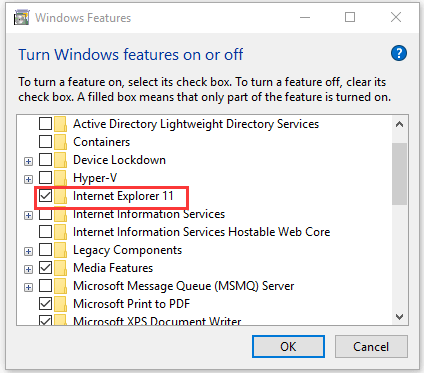Check the Device Lockdown checkbox
The width and height of the screenshot is (424, 373).
(x=45, y=160)
